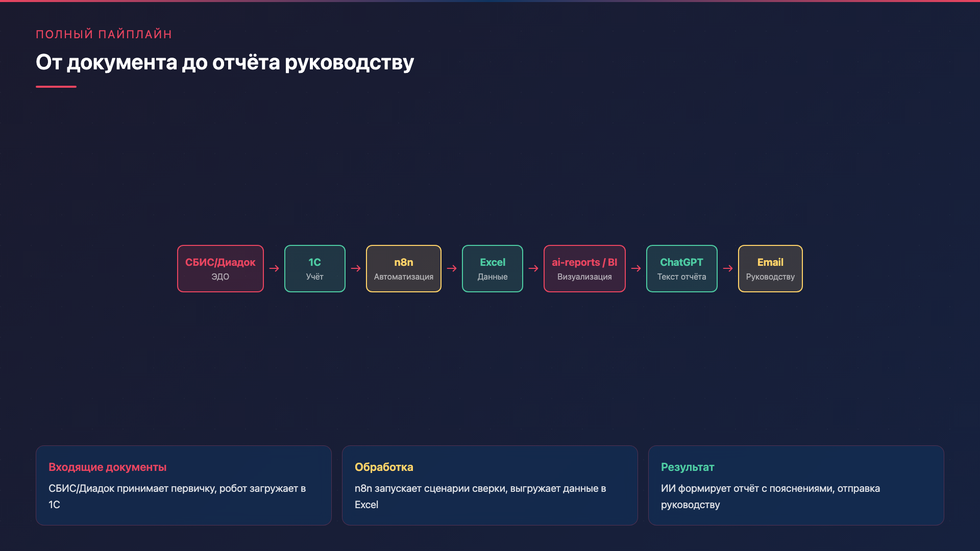Image resolution: width=980 pixels, height=551 pixels.
Task: Select the Обработка card
Action: tap(489, 485)
